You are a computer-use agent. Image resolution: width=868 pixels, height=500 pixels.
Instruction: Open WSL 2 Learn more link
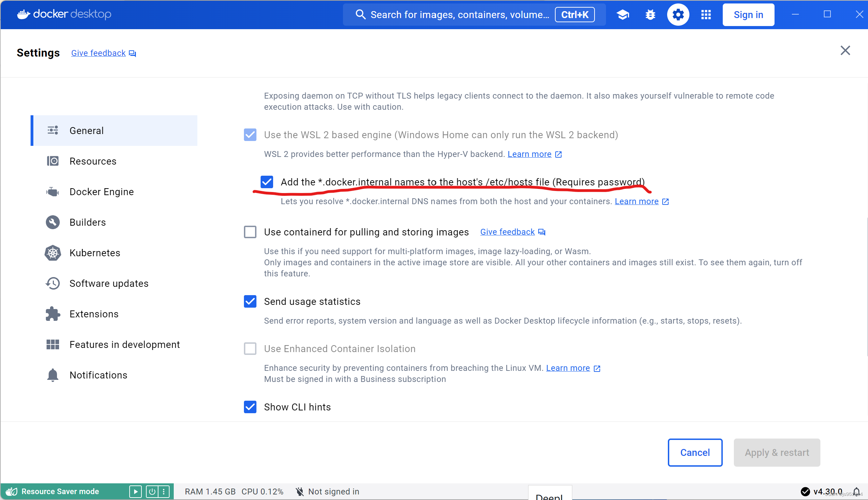[x=530, y=154]
